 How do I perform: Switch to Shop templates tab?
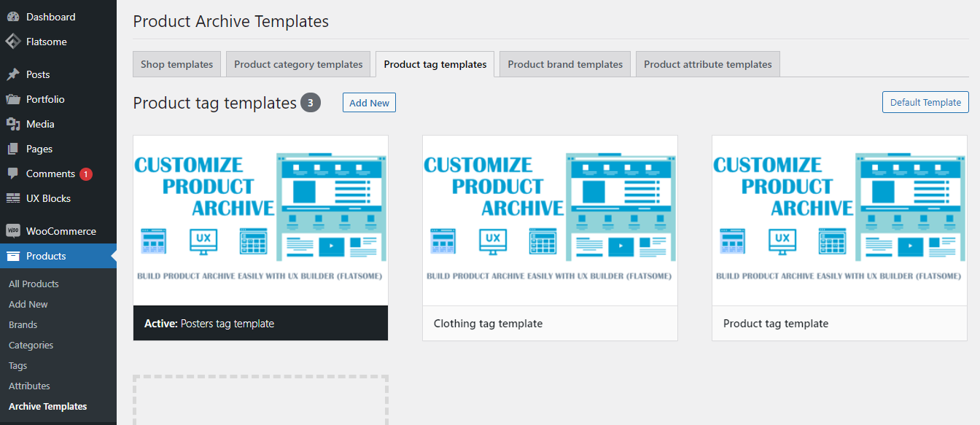point(176,64)
